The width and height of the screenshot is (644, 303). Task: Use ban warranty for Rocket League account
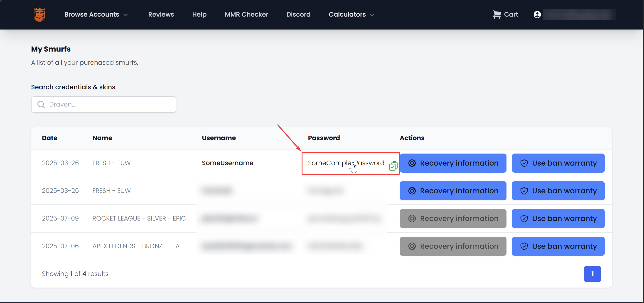[558, 219]
